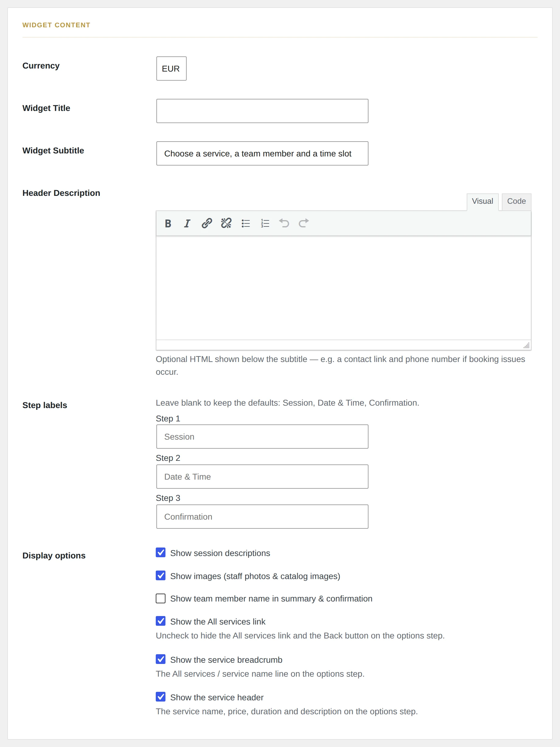Grab the editor resize handle
560x747 pixels.
(527, 345)
